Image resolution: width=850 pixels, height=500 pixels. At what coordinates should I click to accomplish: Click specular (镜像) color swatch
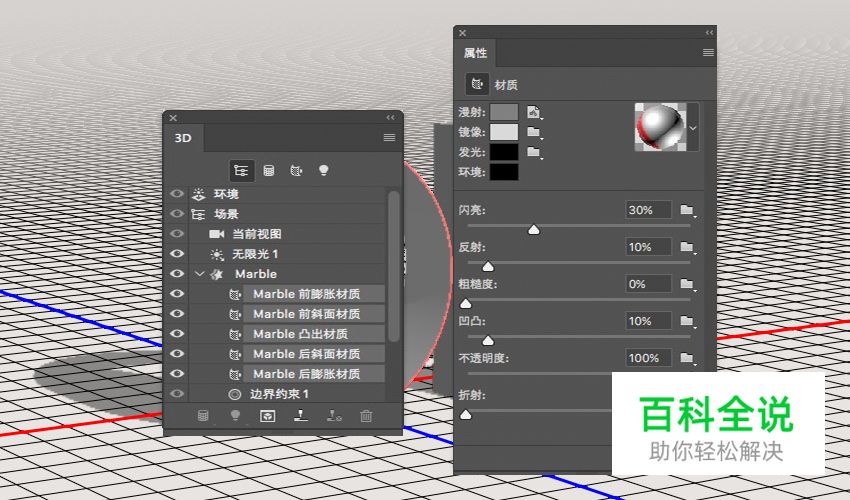(504, 132)
